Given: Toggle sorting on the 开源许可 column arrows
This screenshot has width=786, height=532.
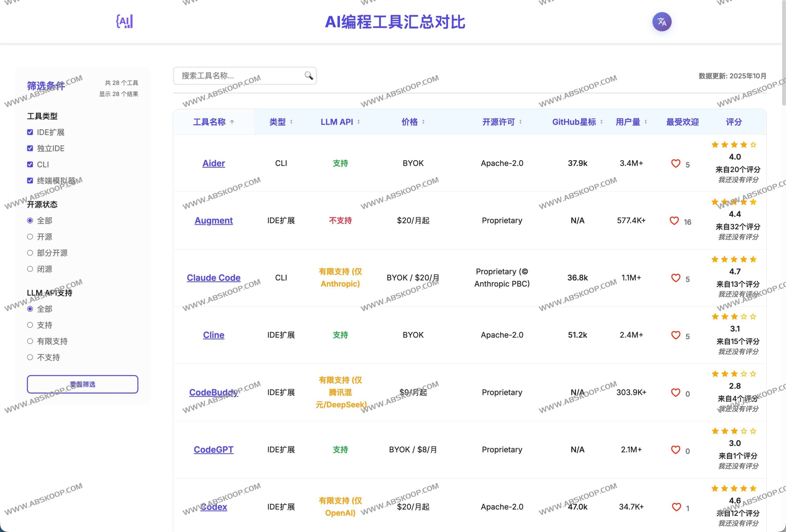Looking at the screenshot, I should [x=520, y=122].
